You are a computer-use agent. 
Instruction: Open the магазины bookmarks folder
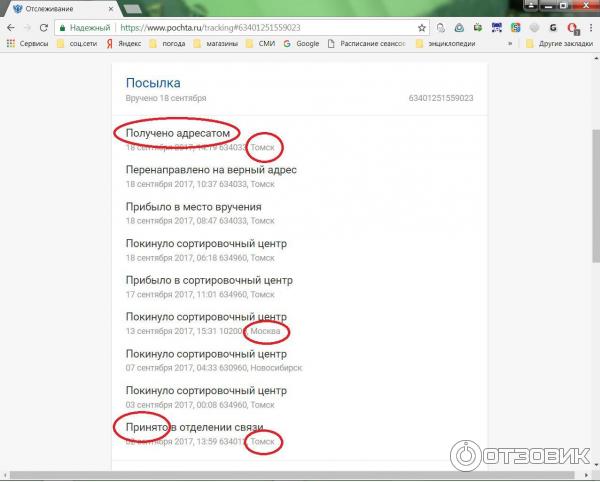pyautogui.click(x=216, y=44)
